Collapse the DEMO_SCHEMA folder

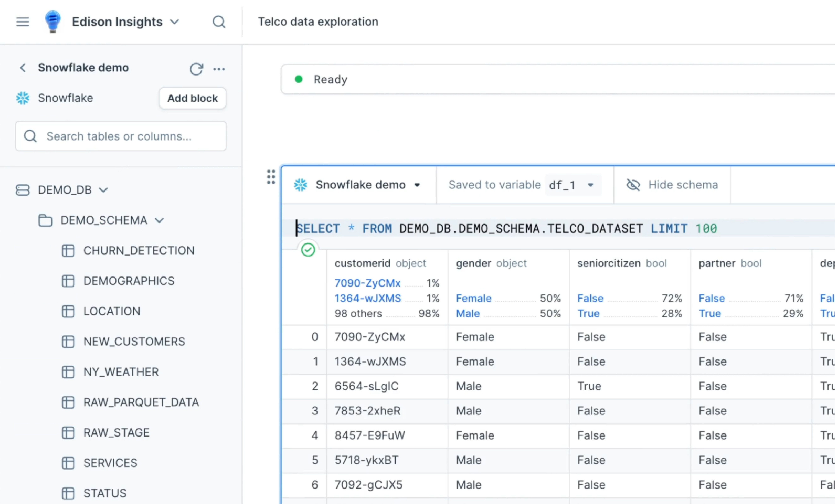click(x=159, y=220)
